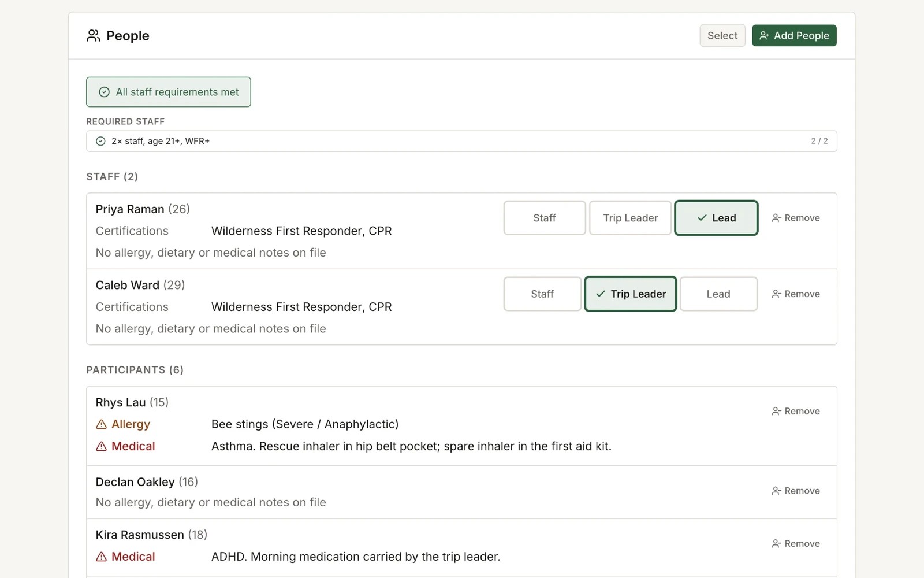Click Declan Oakley's no notes on file text
The height and width of the screenshot is (578, 924).
click(x=211, y=502)
